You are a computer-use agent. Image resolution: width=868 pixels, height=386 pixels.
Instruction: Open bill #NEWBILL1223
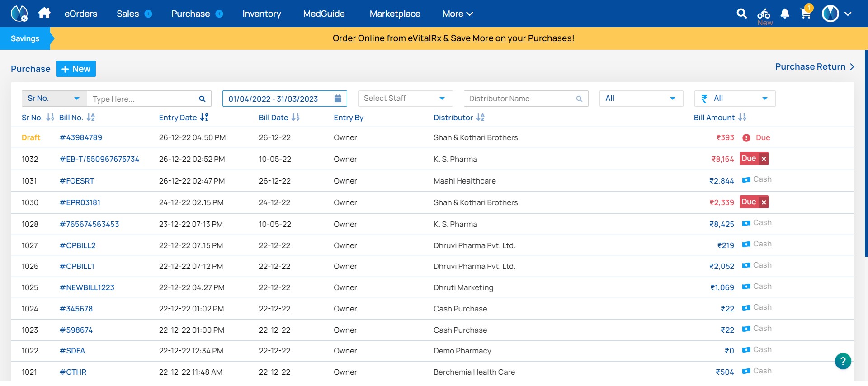87,287
